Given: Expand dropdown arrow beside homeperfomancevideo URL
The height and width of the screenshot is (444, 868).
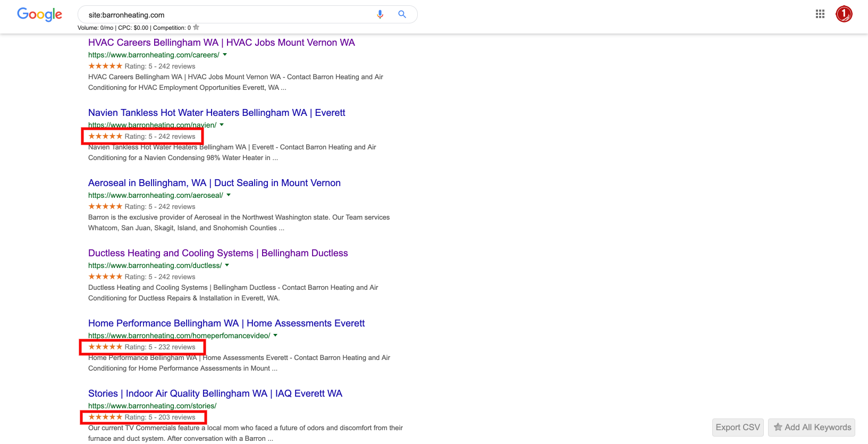Looking at the screenshot, I should coord(275,336).
